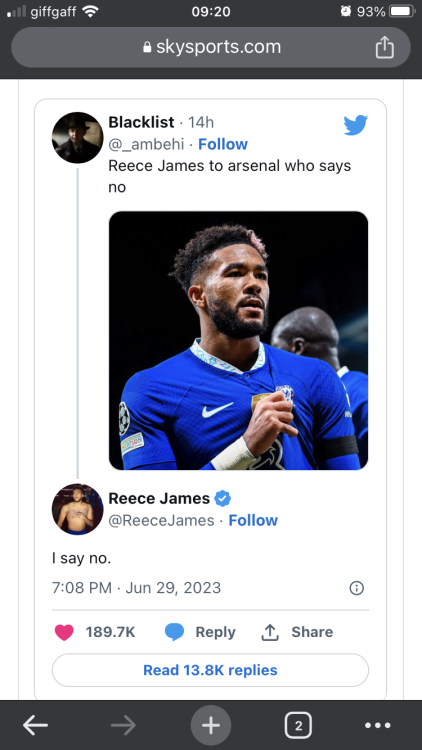This screenshot has width=422, height=750.
Task: Read 13.8K replies
Action: click(210, 670)
